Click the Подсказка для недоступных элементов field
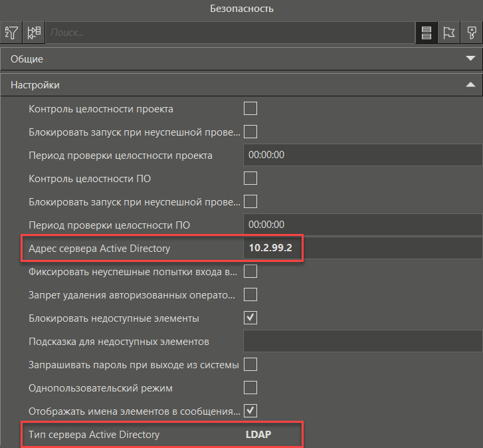Viewport: 483px width, 448px height. click(x=362, y=342)
